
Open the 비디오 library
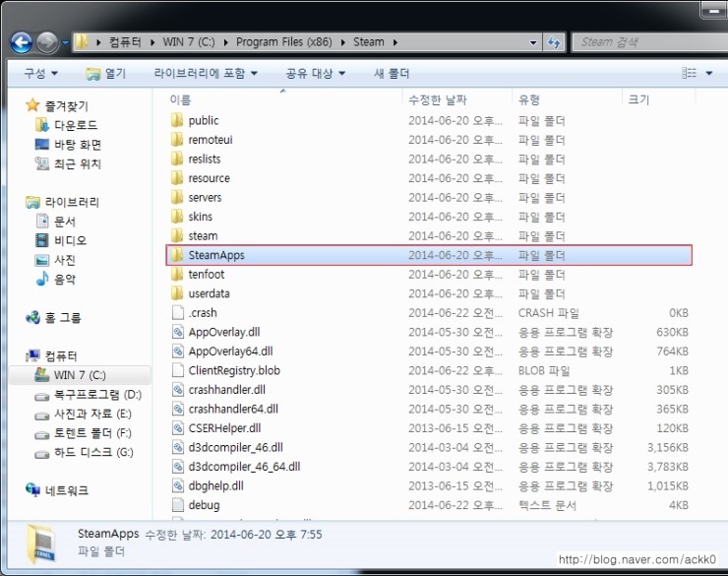click(61, 240)
